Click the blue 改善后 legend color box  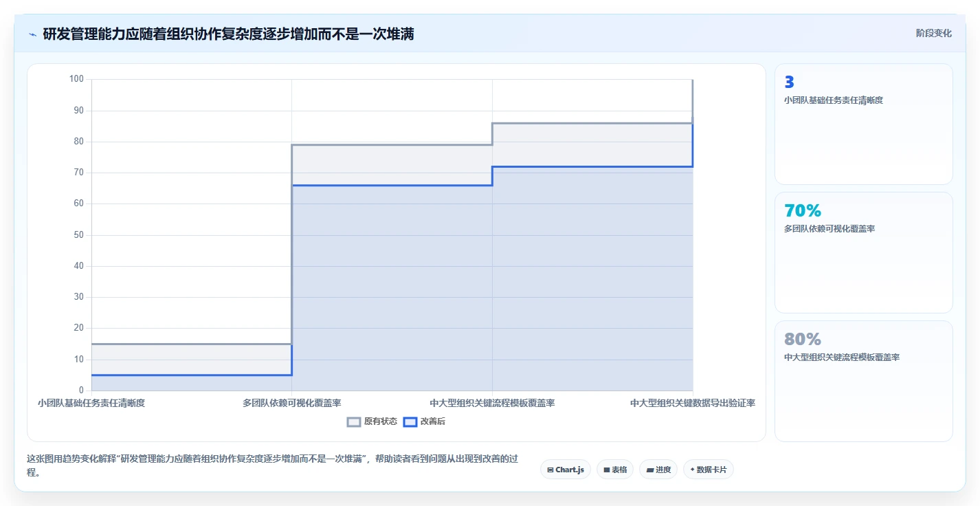tap(410, 421)
